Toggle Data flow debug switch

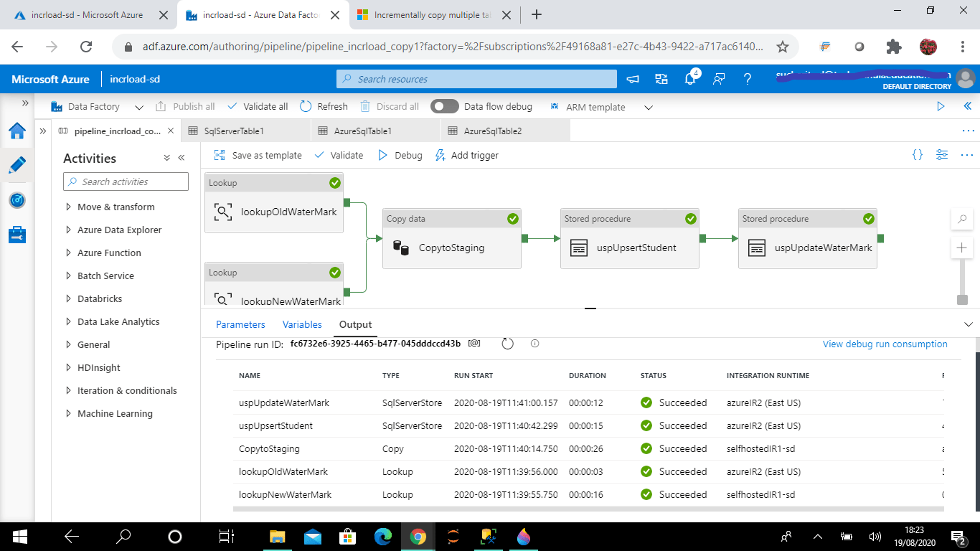445,106
